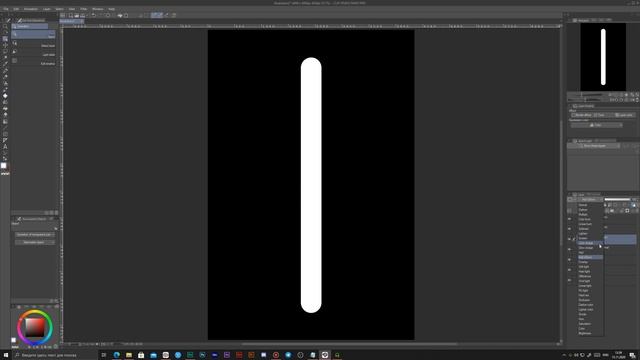
Task: Click the paint bucket Fill icon in command bar
Action: point(120,15)
